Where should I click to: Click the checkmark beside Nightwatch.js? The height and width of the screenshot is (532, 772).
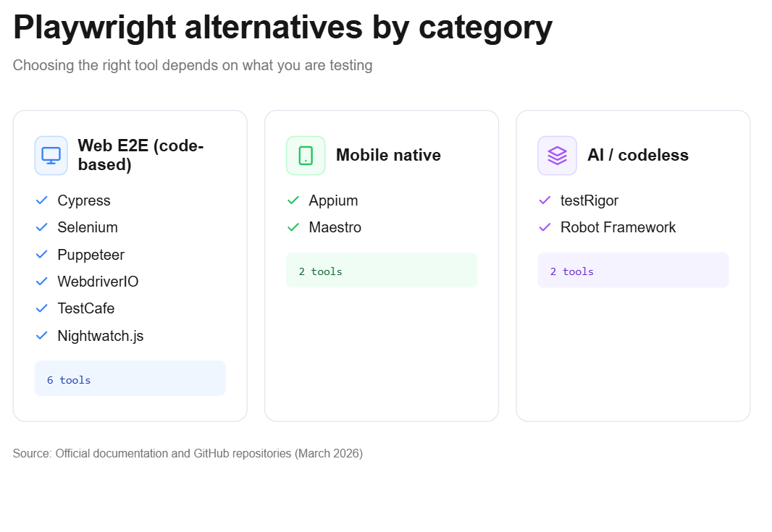click(42, 336)
